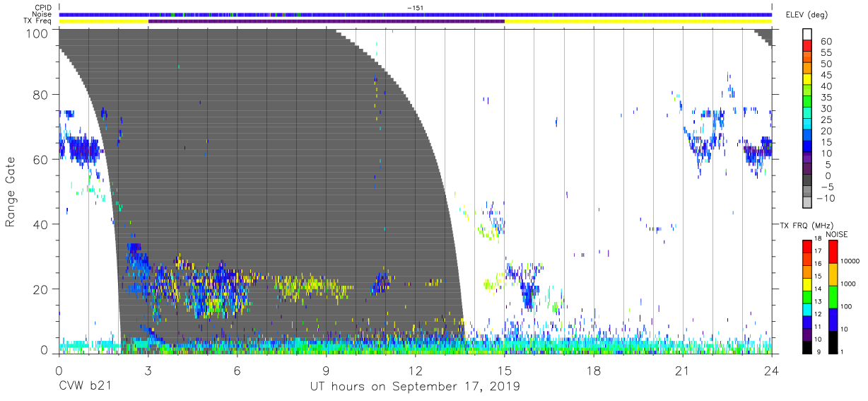Click the x-axis hour tick label 6
The height and width of the screenshot is (401, 868).
(237, 370)
